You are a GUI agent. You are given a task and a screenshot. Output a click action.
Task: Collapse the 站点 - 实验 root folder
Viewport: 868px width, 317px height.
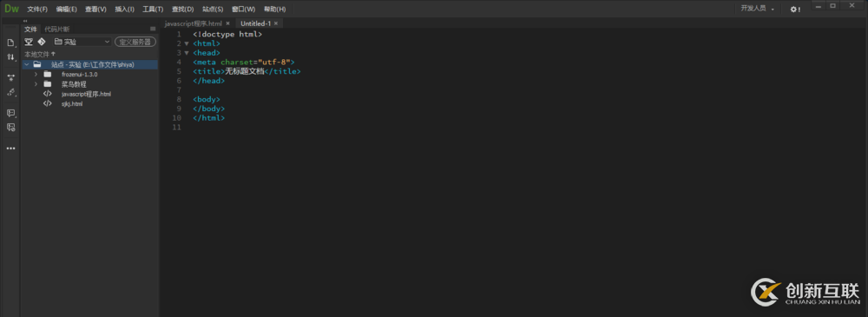coord(26,65)
